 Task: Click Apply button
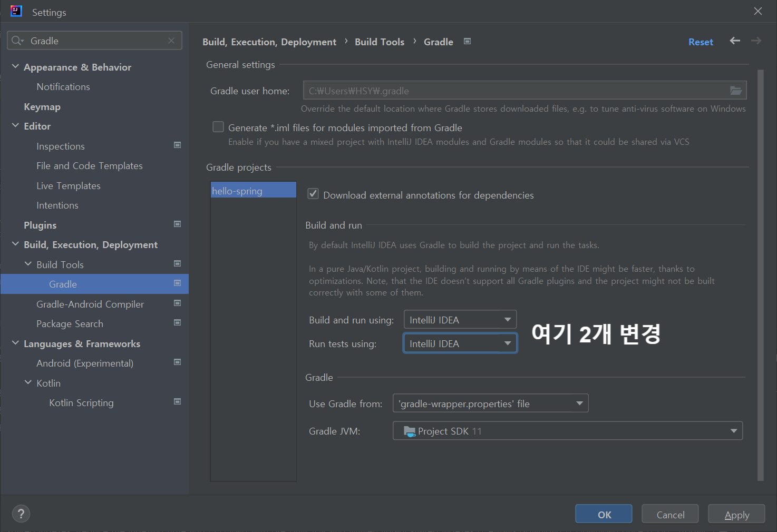(736, 514)
